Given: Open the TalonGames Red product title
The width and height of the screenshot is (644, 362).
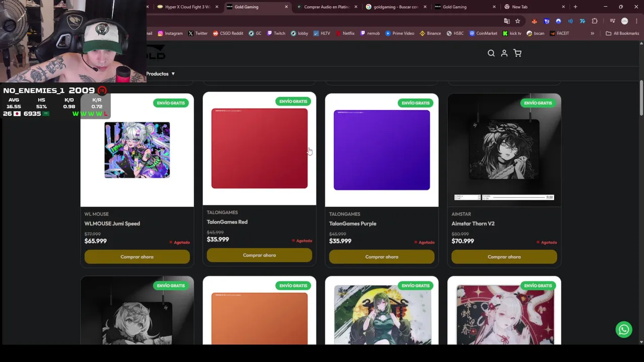Looking at the screenshot, I should pos(227,222).
